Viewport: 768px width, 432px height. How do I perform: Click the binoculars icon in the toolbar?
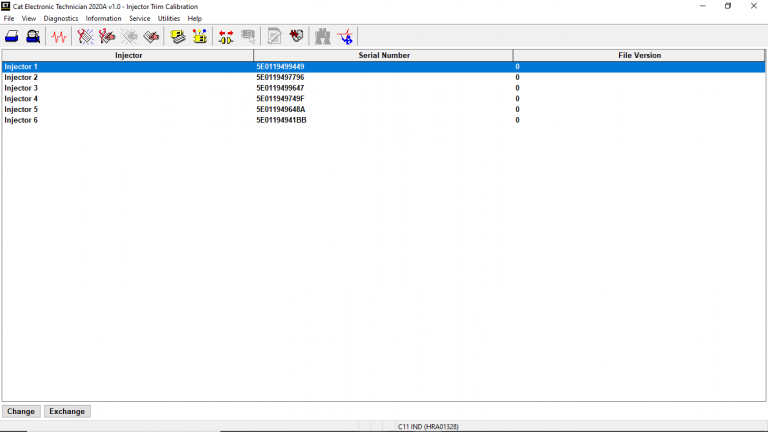(322, 37)
